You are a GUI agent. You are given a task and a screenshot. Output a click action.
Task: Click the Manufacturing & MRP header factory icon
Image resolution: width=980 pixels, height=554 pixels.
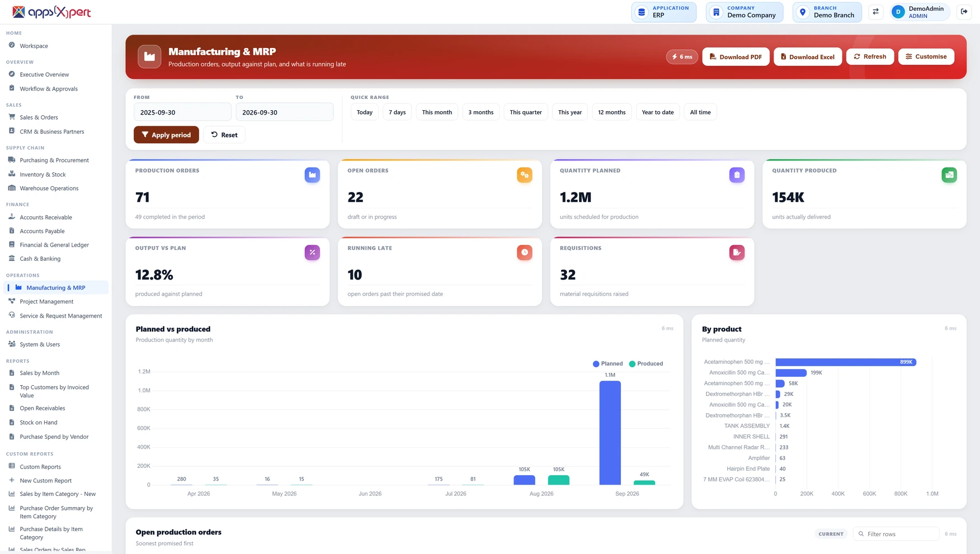[x=149, y=56]
